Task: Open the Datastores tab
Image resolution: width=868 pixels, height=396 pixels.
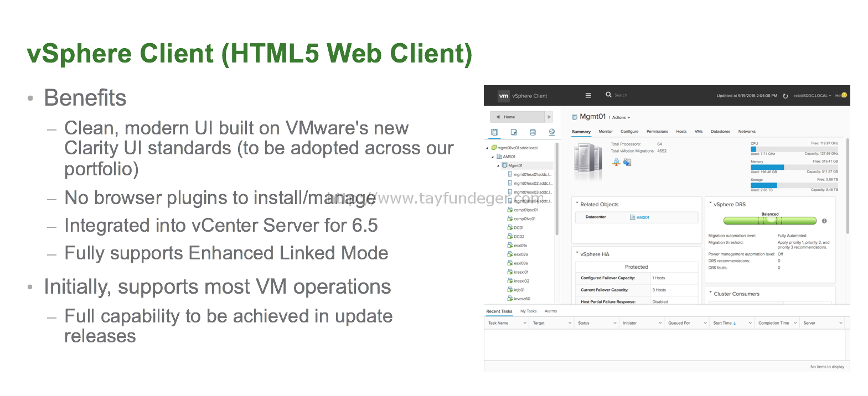Action: coord(721,132)
